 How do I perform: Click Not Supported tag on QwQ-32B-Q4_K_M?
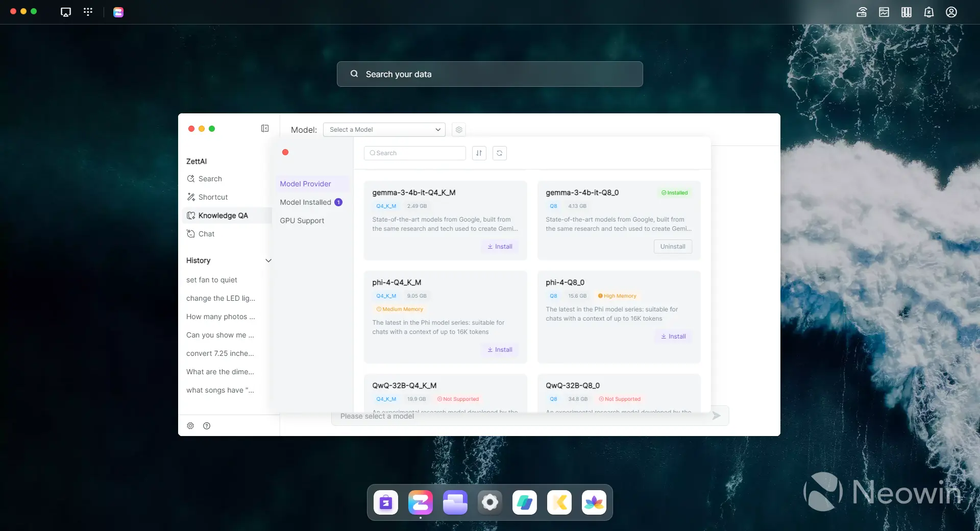click(x=458, y=399)
